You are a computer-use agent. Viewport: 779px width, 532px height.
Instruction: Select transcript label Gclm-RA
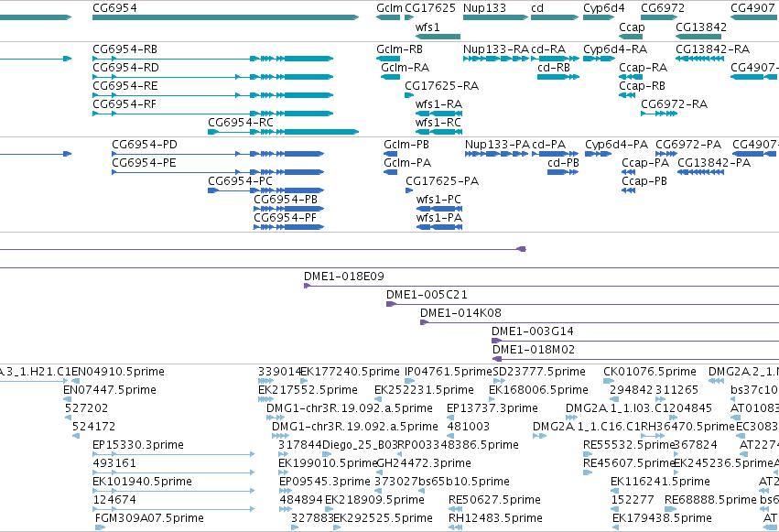(x=405, y=68)
